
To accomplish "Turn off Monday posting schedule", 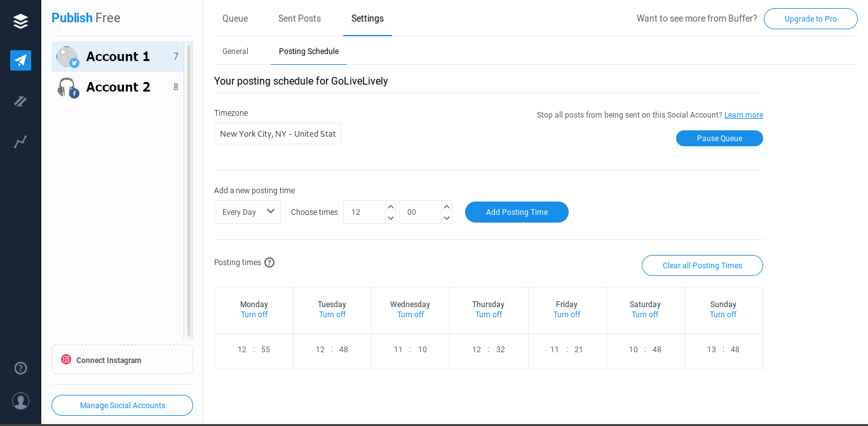I will coord(254,315).
